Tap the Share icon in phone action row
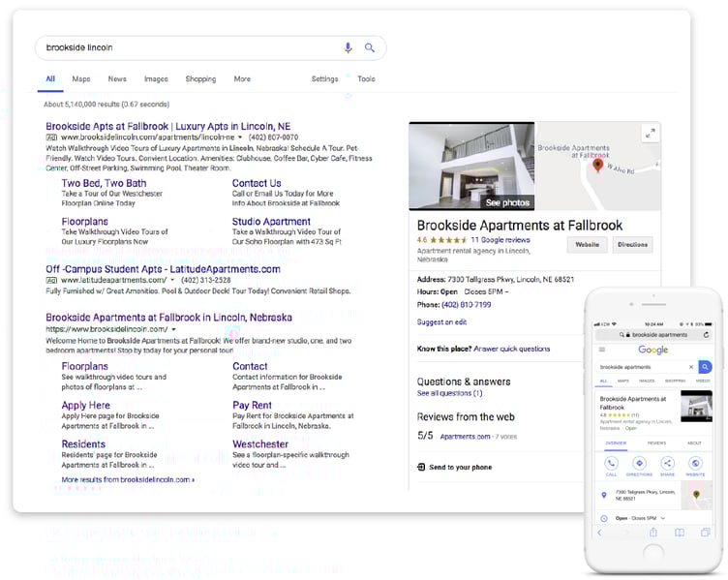728x580 pixels. pyautogui.click(x=667, y=463)
